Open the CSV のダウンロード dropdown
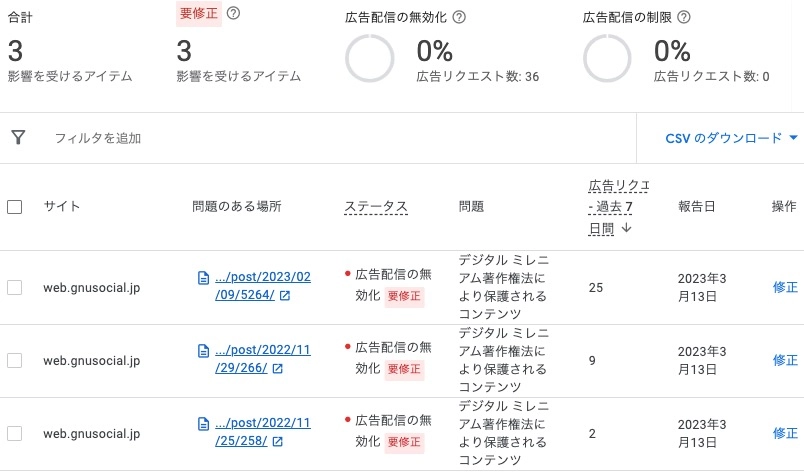 point(733,138)
